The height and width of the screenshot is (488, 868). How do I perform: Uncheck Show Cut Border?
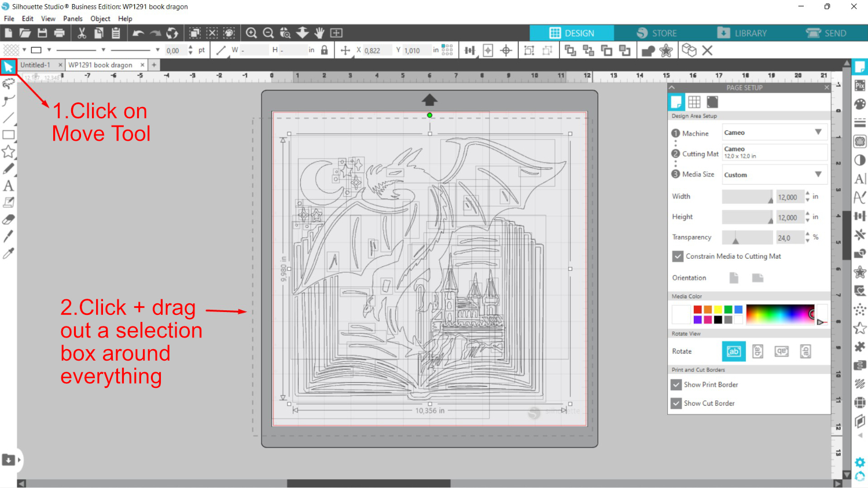click(x=676, y=403)
